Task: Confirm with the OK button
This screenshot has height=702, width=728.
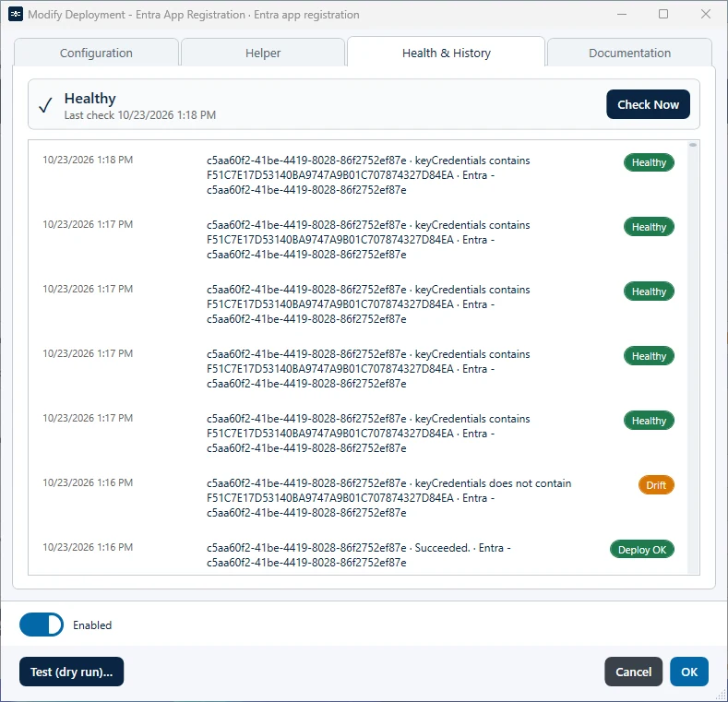Action: tap(689, 672)
